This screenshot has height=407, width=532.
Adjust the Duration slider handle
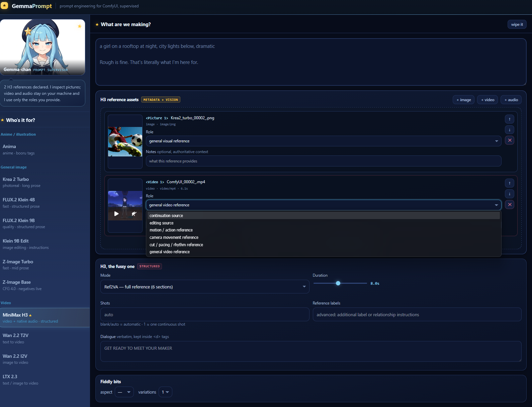tap(338, 283)
